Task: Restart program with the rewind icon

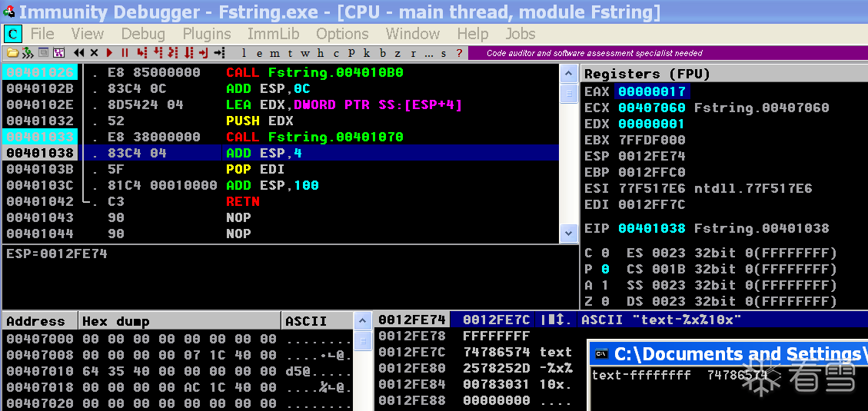Action: (78, 53)
